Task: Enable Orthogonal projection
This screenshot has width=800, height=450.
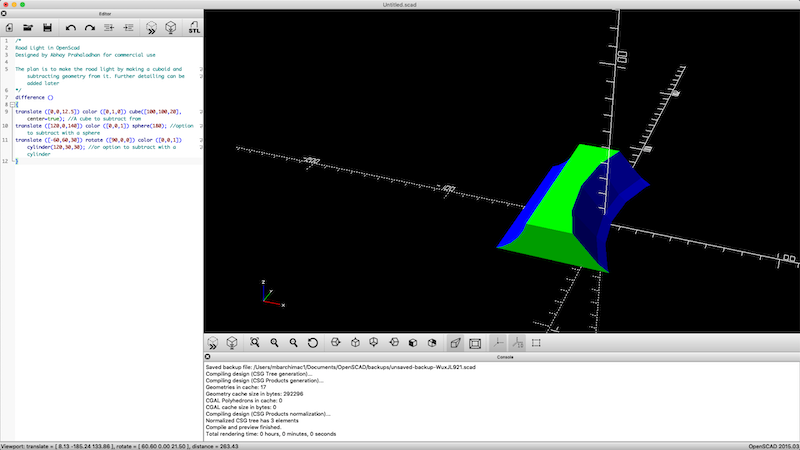Action: 475,343
